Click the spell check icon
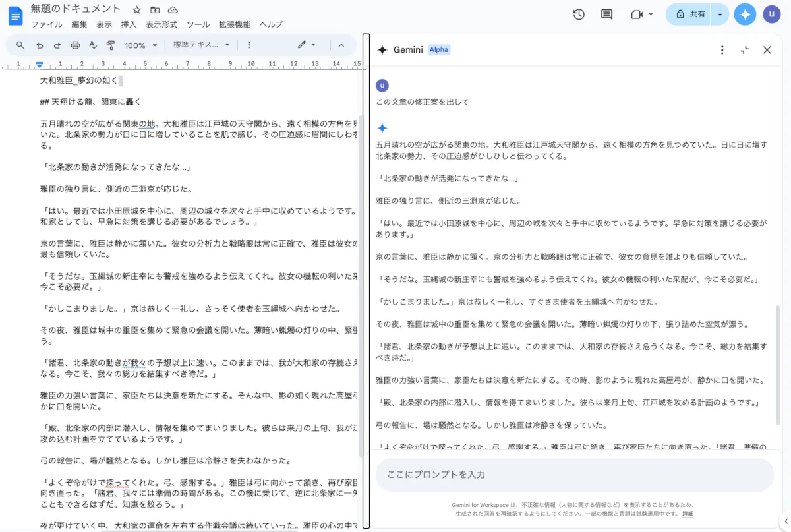791x532 pixels. [x=93, y=45]
